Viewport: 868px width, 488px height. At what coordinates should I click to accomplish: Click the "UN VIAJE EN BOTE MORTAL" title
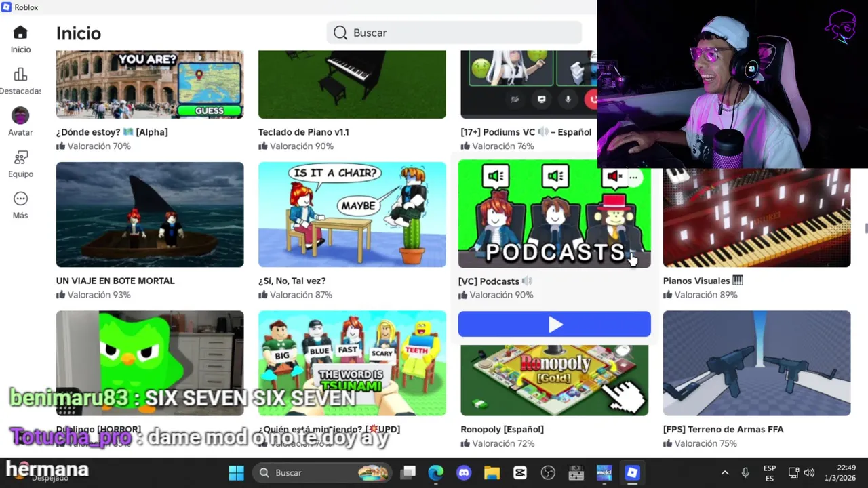[x=115, y=281]
